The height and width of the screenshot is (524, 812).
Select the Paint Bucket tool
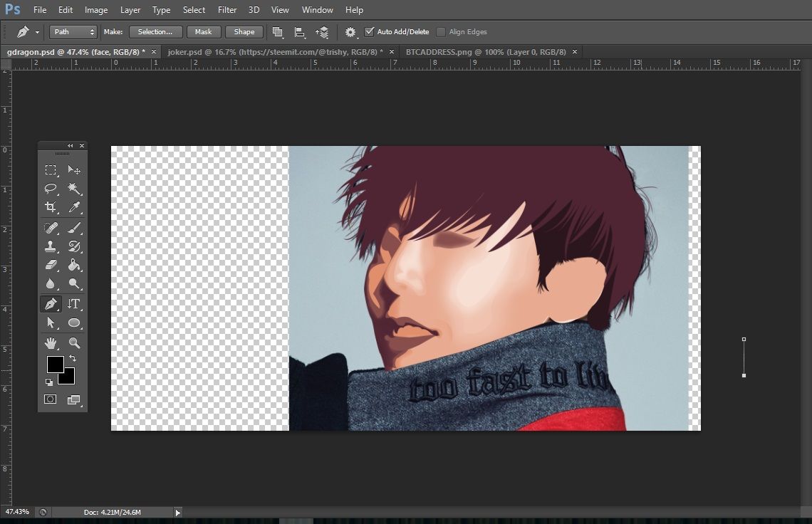pos(74,265)
